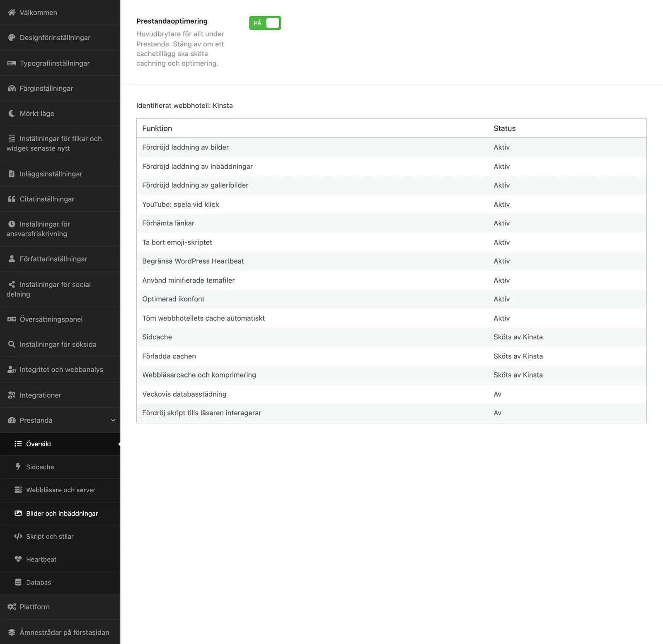Open the Översikt submenu item

[x=60, y=444]
